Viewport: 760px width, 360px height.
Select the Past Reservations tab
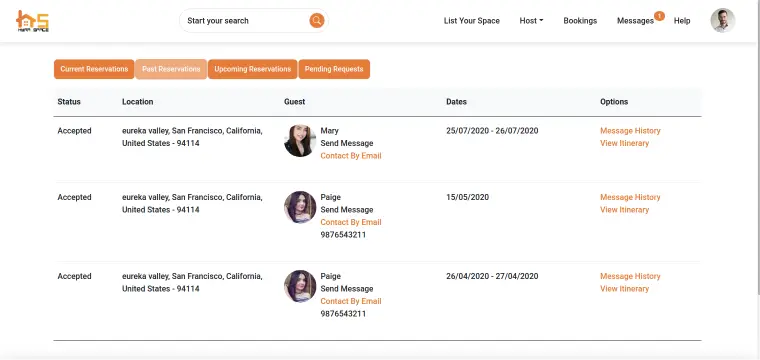[x=171, y=69]
